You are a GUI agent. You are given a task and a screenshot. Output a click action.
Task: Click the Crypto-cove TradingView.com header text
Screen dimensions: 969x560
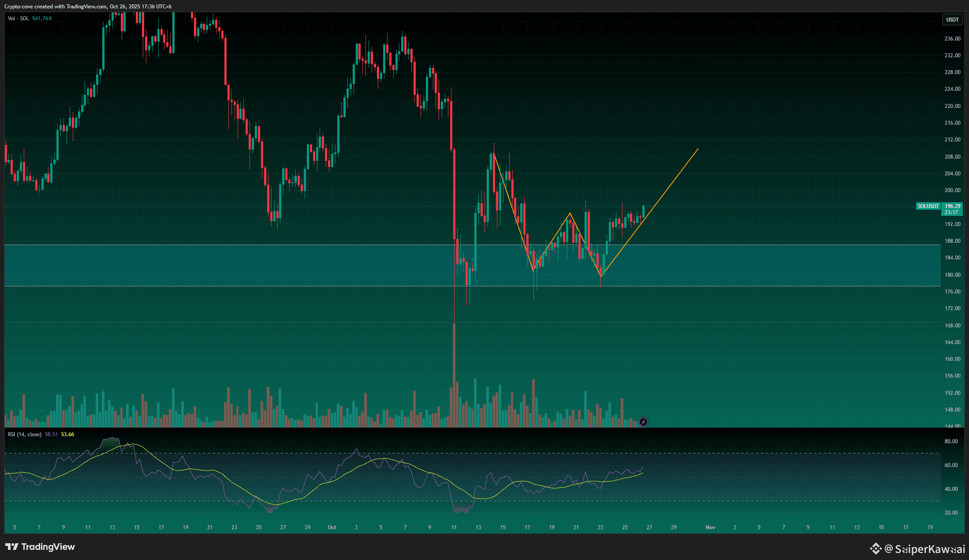[88, 7]
